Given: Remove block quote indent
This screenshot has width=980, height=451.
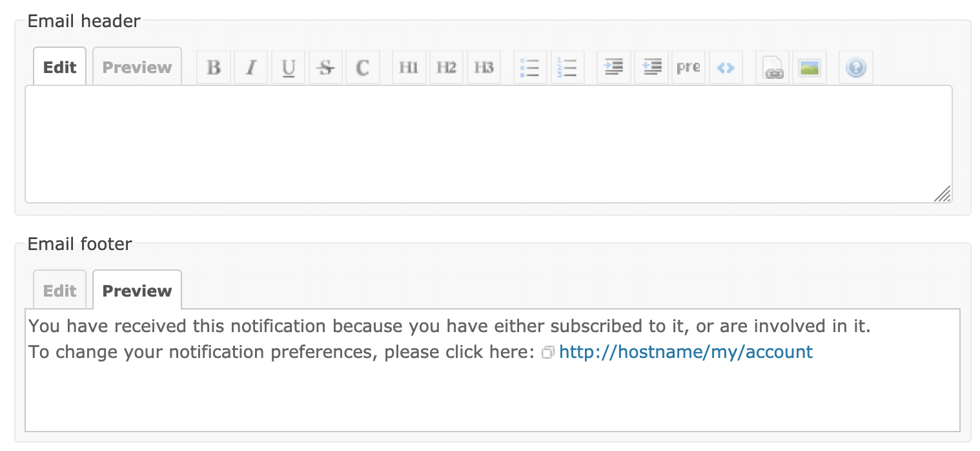Looking at the screenshot, I should click(651, 67).
